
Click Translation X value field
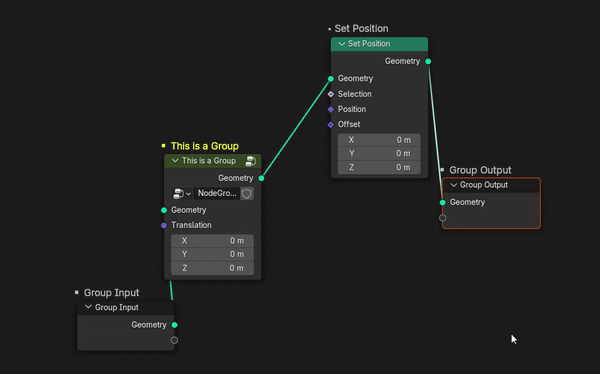click(x=212, y=241)
